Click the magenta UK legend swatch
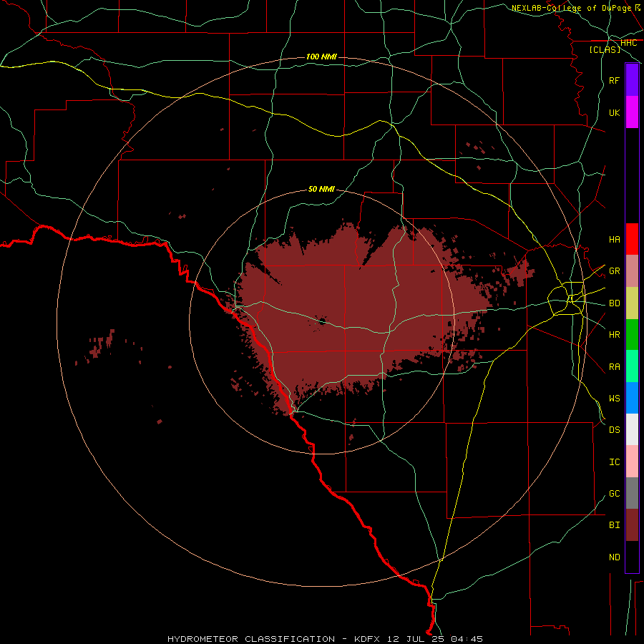 632,112
